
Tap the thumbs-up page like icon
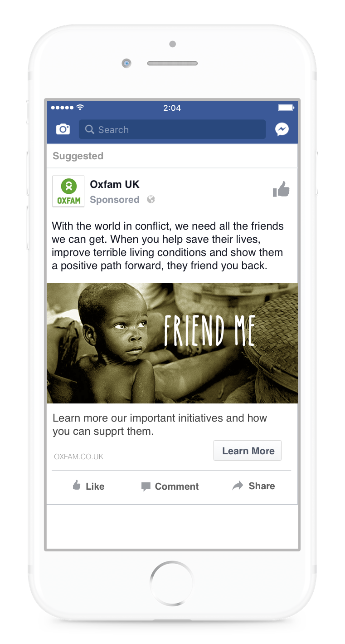click(x=281, y=189)
